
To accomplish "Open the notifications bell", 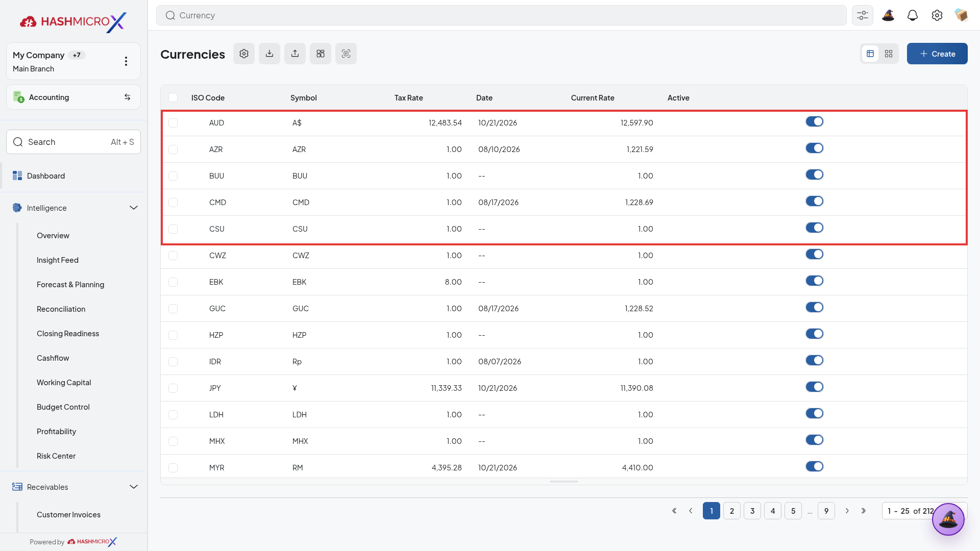I will (913, 15).
